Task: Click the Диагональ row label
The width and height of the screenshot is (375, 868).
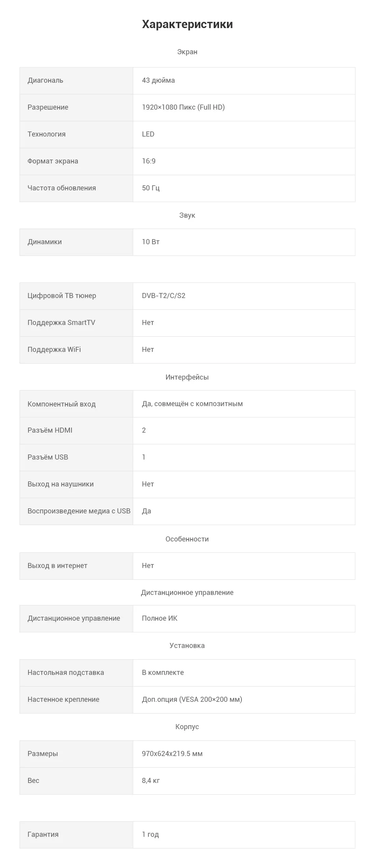Action: point(45,80)
